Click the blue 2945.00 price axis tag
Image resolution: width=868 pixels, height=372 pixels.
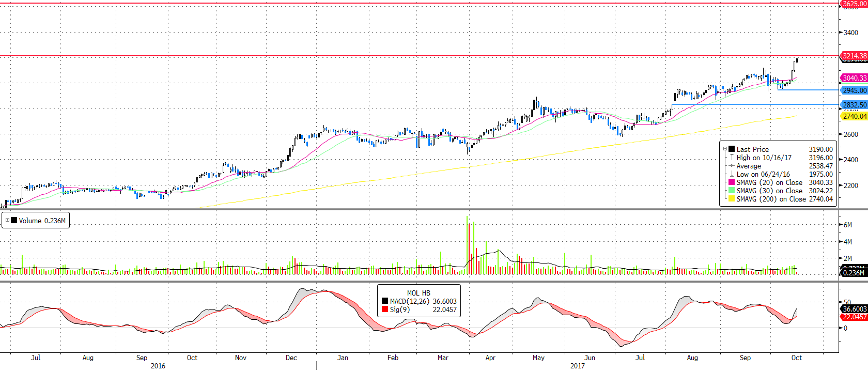[855, 90]
